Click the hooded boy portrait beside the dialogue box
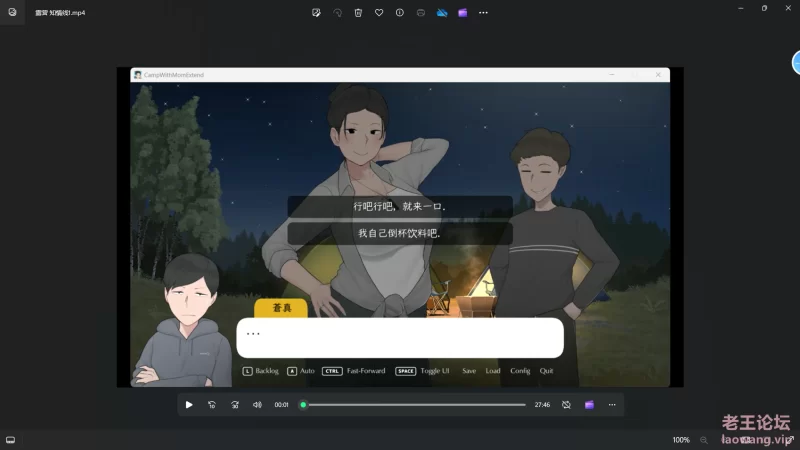Viewport: 800px width, 450px height. pyautogui.click(x=185, y=320)
